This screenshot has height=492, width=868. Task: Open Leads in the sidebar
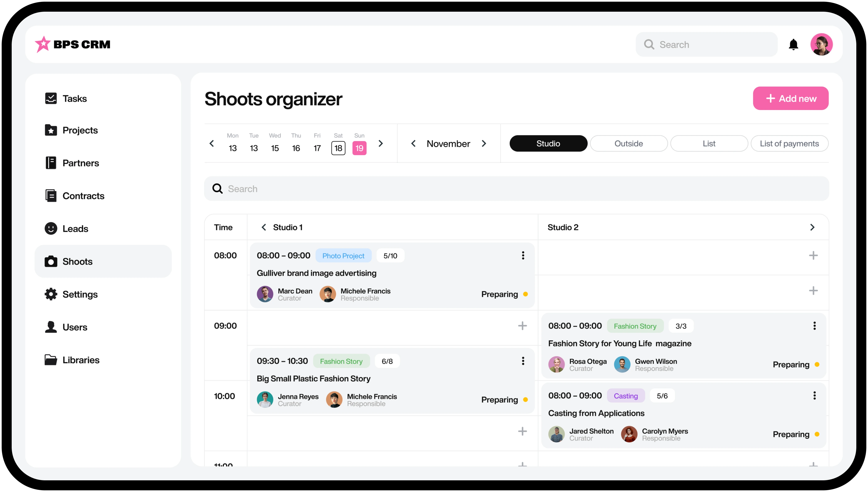point(103,228)
